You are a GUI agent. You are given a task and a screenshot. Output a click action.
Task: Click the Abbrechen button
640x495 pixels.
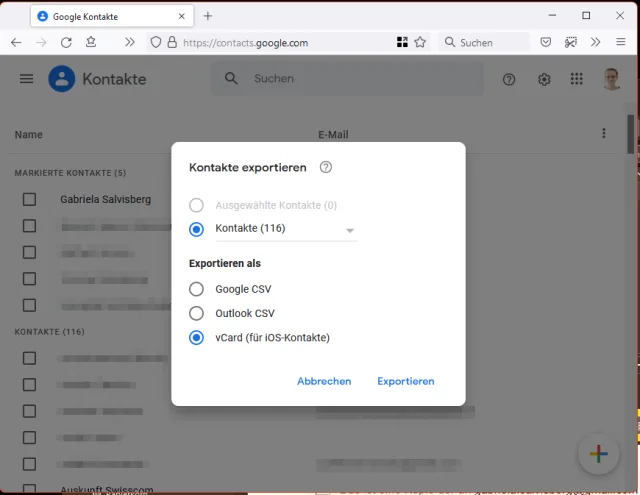(x=324, y=381)
